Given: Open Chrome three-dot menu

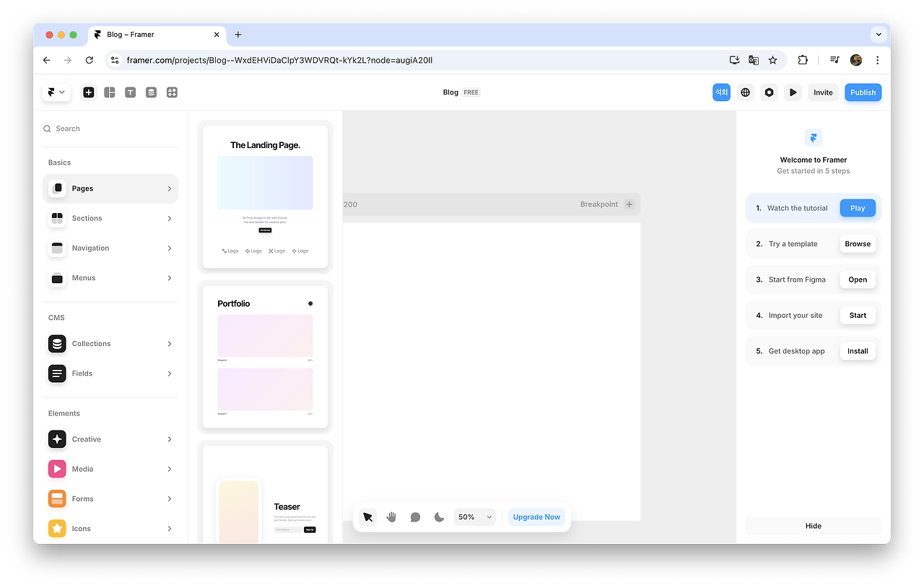Looking at the screenshot, I should 877,61.
